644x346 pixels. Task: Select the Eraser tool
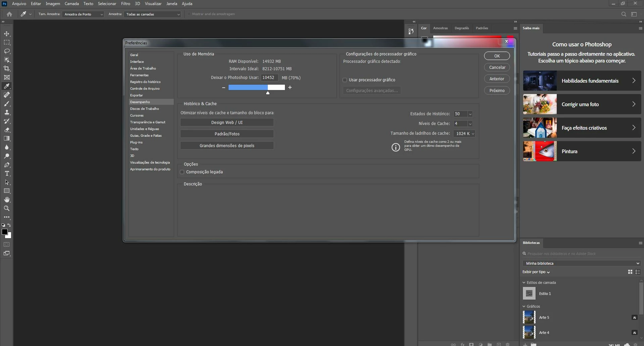click(x=7, y=130)
